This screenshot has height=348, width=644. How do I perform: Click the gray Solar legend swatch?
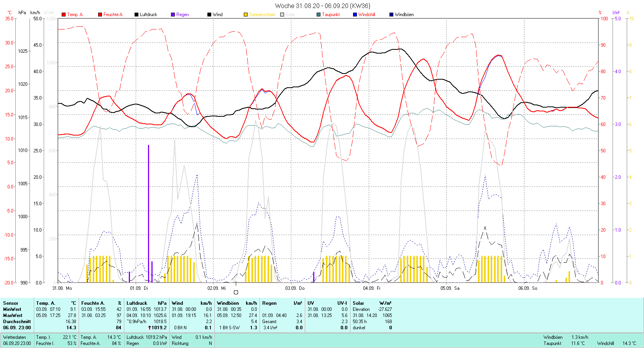(282, 15)
